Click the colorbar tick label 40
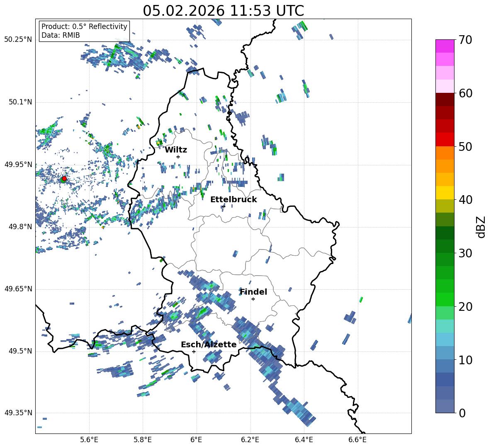 [465, 200]
